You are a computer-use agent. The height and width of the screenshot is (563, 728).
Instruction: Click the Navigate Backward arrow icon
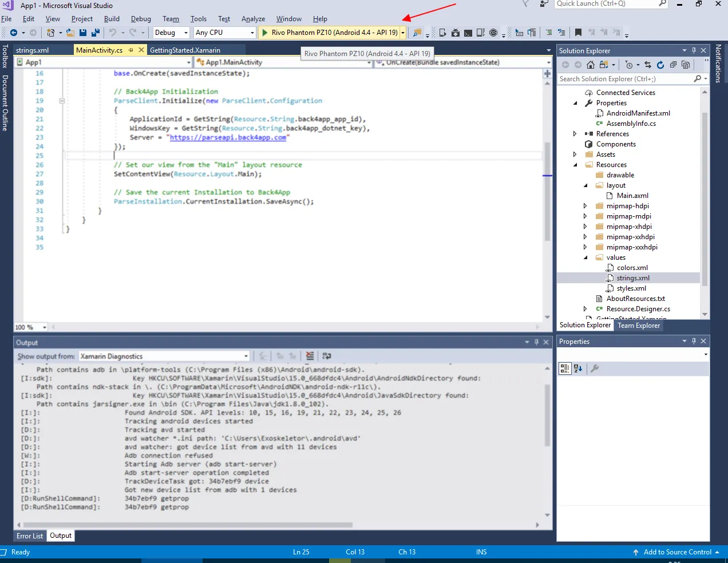[x=13, y=33]
